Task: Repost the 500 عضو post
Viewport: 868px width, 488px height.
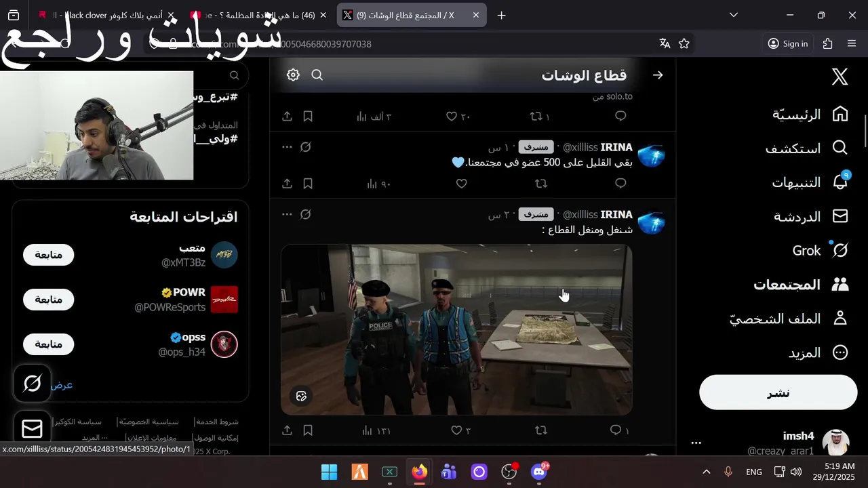Action: [x=541, y=184]
